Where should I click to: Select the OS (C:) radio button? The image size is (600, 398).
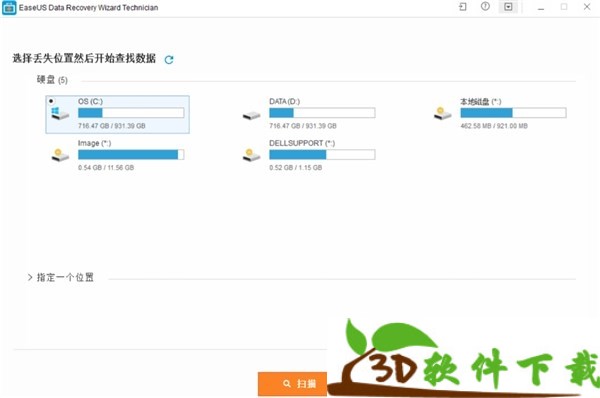(51, 101)
